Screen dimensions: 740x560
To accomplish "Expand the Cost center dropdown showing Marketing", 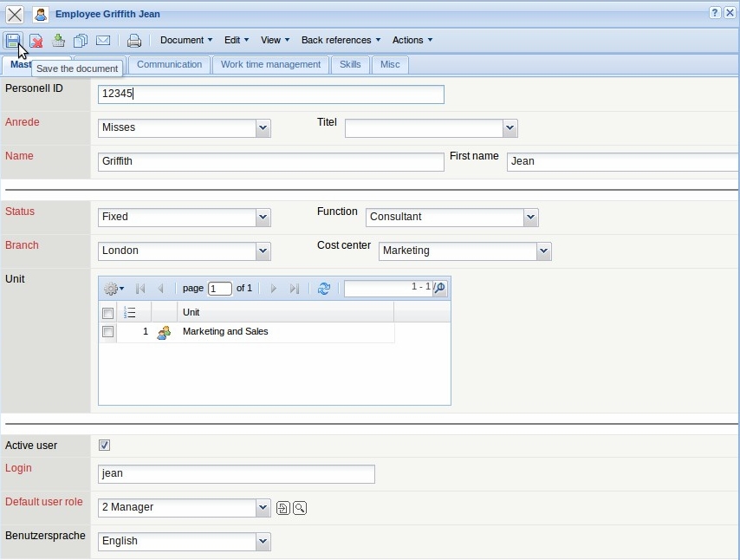I will pyautogui.click(x=543, y=251).
